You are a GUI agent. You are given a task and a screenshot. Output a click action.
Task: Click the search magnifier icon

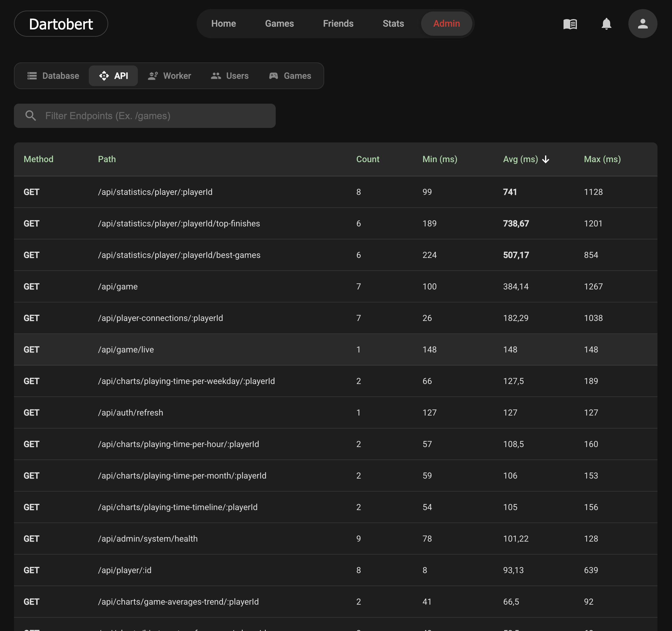click(31, 116)
